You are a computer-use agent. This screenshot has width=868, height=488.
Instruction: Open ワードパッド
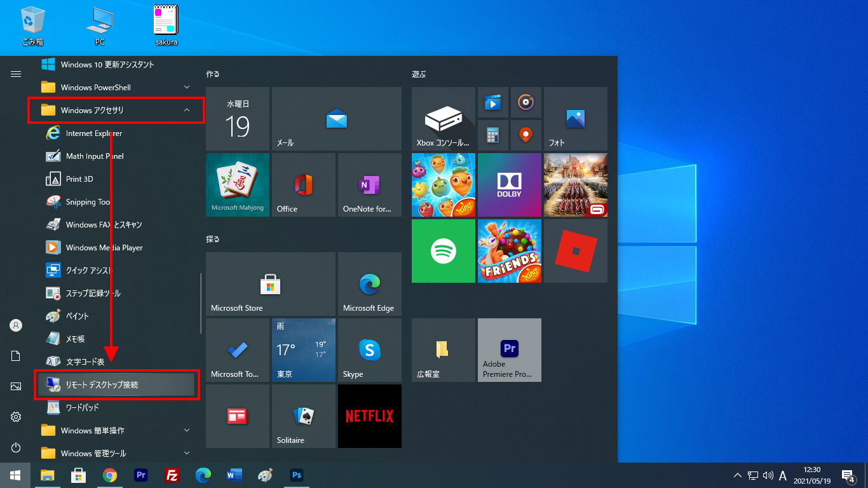pyautogui.click(x=118, y=408)
